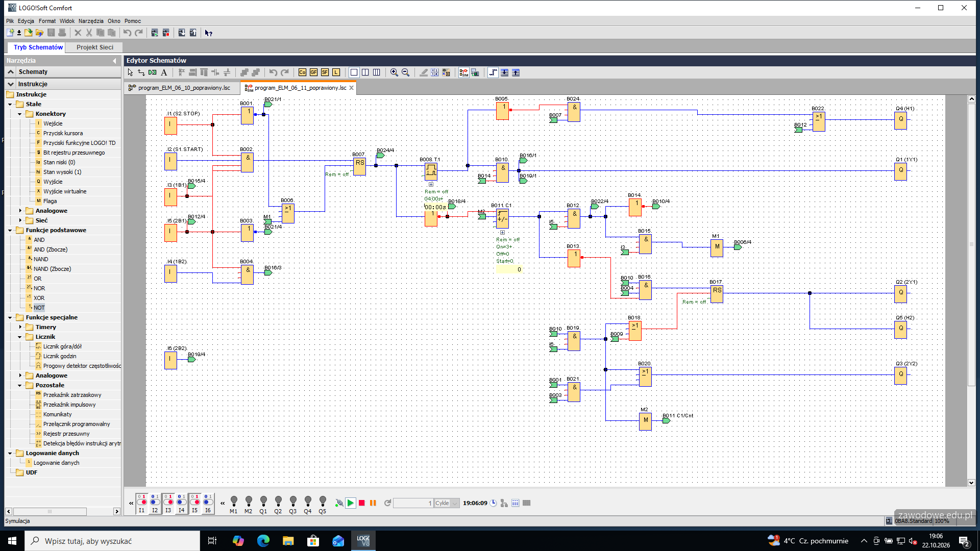Collapse the Funkcje specjalne tree node
The image size is (980, 551).
[x=10, y=317]
